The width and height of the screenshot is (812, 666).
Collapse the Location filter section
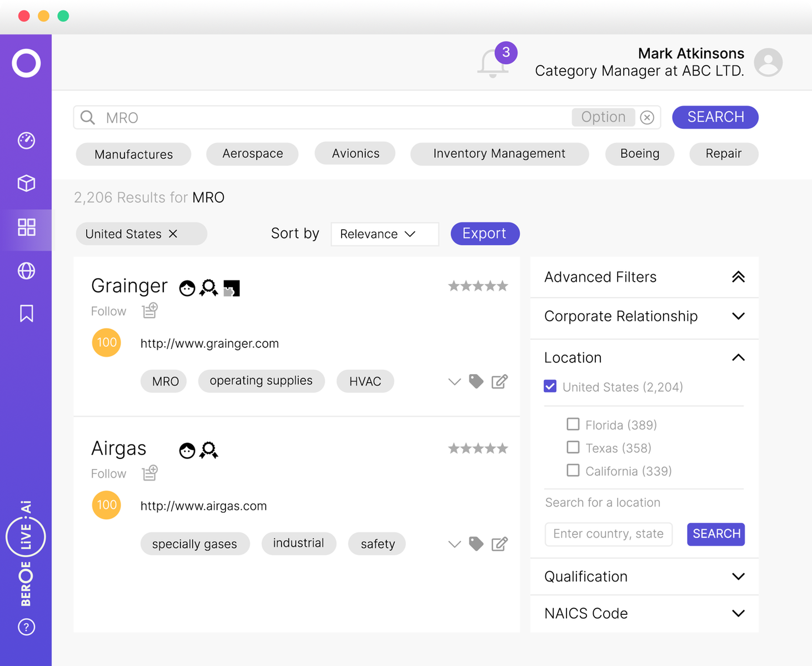739,357
